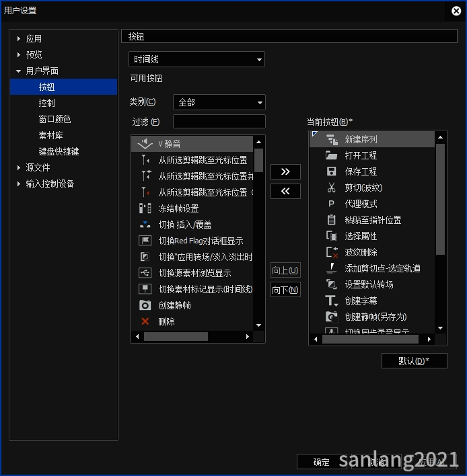The image size is (467, 476).
Task: Expand the 输入控制设备 tree node
Action: 19,184
